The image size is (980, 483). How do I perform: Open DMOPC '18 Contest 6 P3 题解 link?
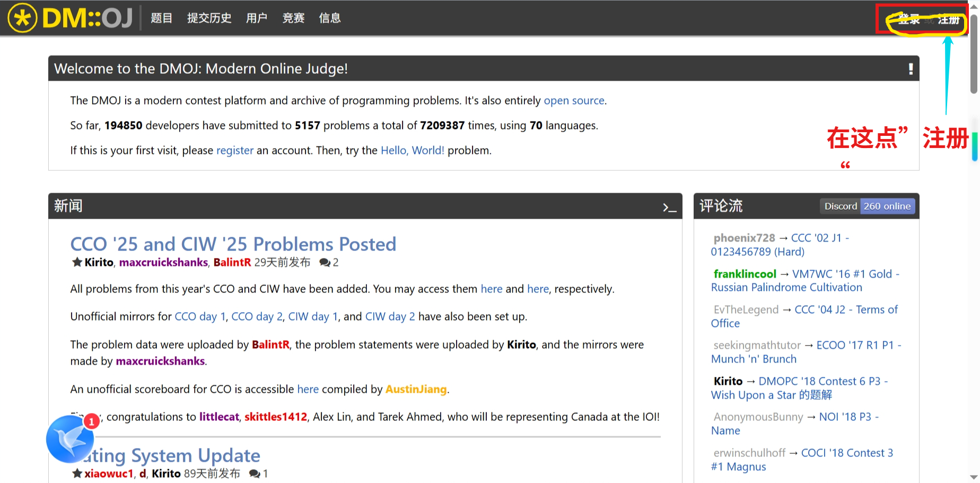point(799,388)
